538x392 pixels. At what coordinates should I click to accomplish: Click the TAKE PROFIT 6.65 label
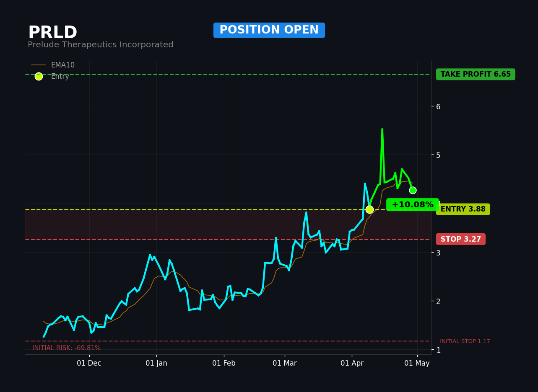(x=476, y=75)
